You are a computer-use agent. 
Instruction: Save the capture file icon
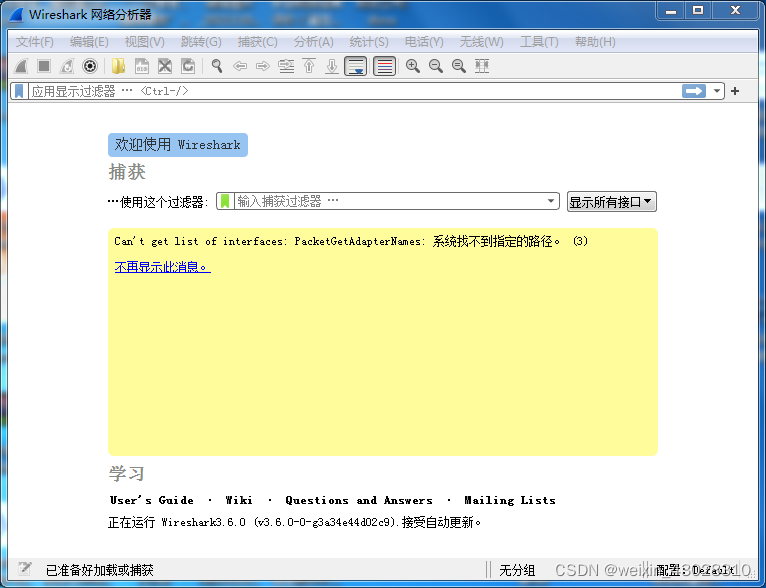point(142,66)
